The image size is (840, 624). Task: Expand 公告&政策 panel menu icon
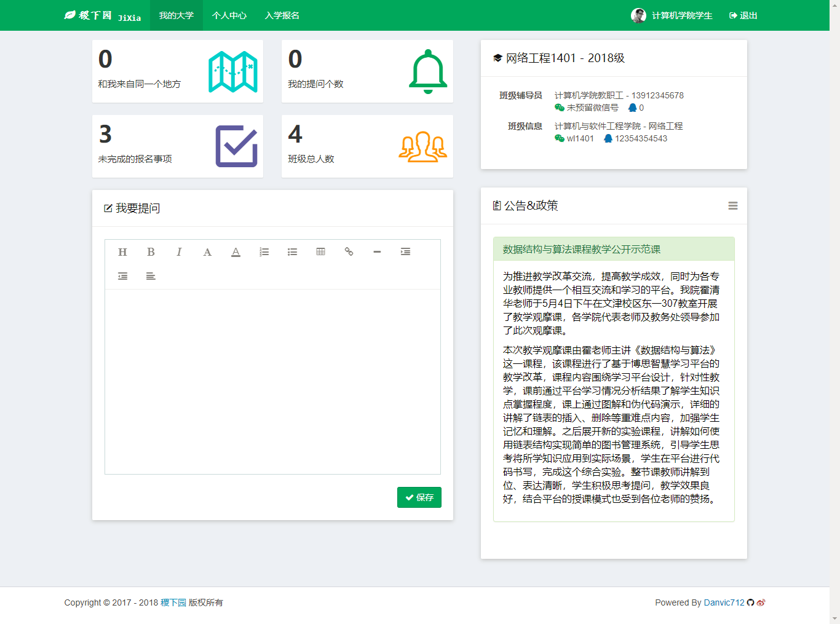pos(733,206)
